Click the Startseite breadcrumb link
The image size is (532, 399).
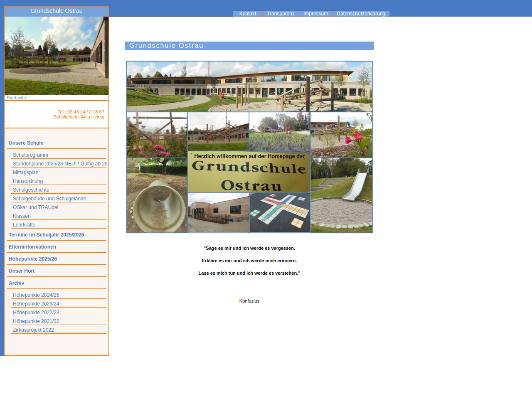coord(16,98)
